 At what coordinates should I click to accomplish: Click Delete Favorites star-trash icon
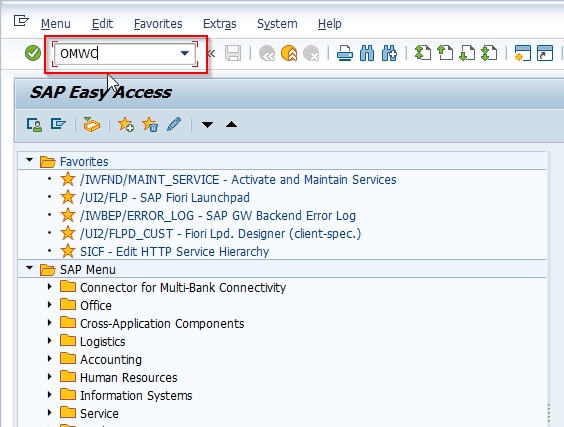150,124
